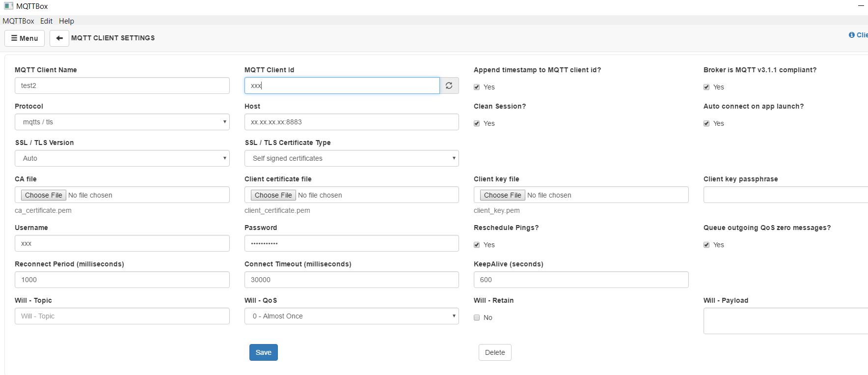Toggle the Reschedule Pings checkbox
The height and width of the screenshot is (375, 868).
pos(477,245)
